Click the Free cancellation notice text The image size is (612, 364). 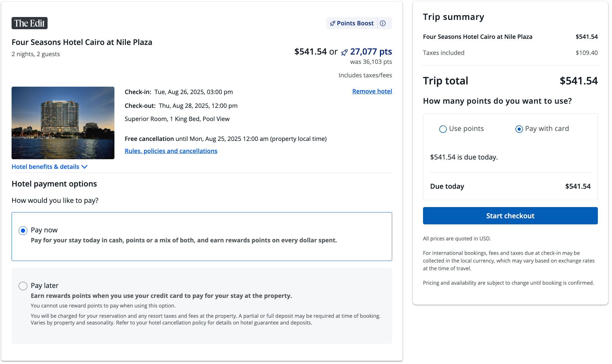(x=226, y=139)
